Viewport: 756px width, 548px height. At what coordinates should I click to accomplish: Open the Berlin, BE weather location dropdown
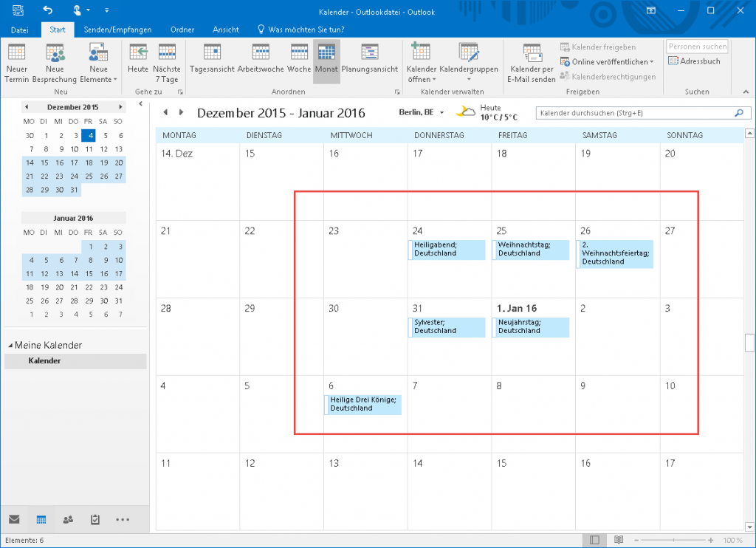pyautogui.click(x=441, y=112)
